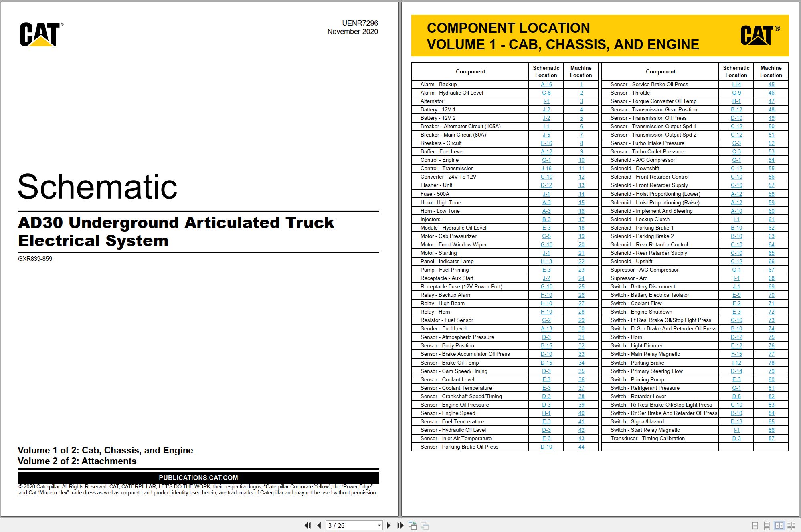Go to the first page
The width and height of the screenshot is (801, 532).
point(307,525)
